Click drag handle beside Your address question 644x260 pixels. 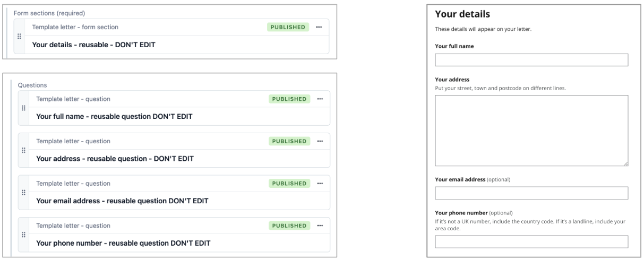click(23, 150)
